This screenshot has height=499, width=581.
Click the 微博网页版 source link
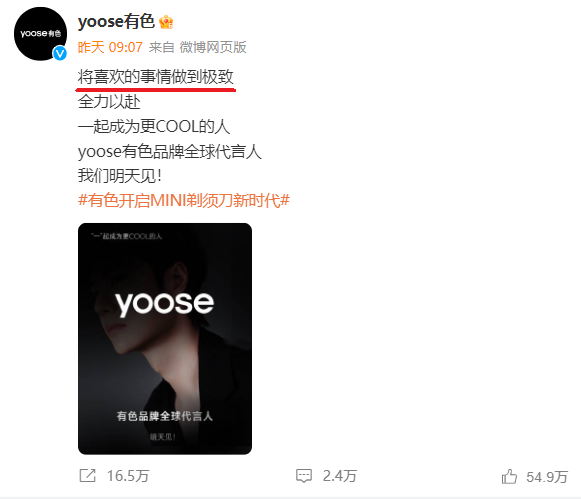point(213,47)
